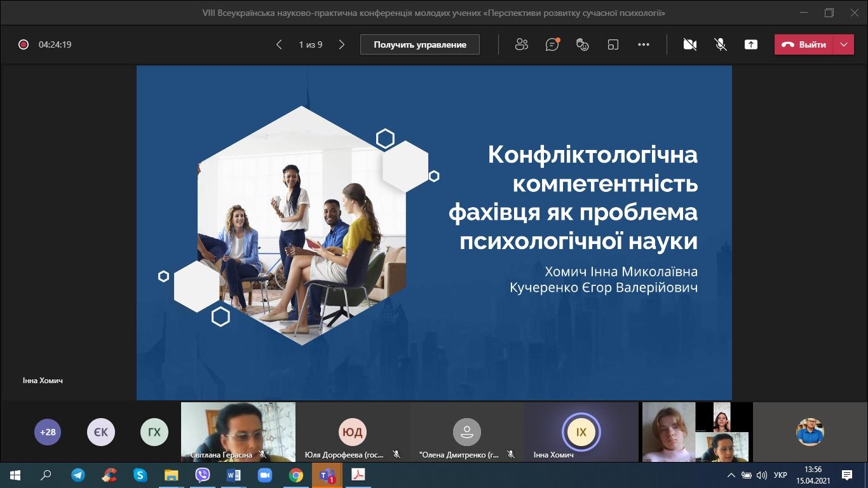
Task: Switch to Microsoft Teams in the taskbar
Action: [x=327, y=475]
